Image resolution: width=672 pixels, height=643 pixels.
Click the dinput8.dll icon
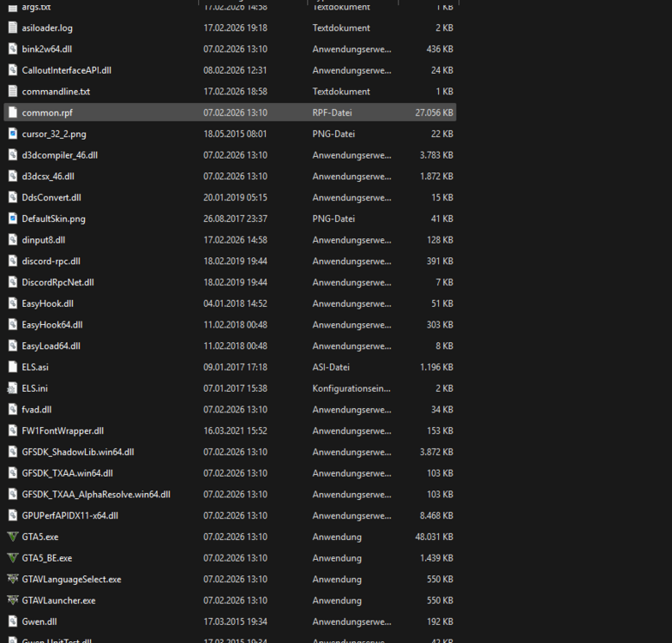(13, 240)
